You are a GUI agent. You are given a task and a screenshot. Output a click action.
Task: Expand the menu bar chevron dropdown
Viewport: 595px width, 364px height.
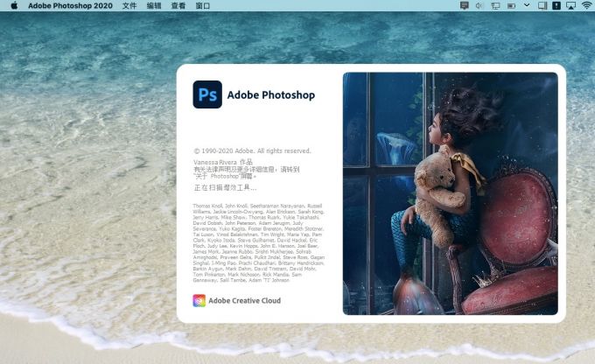(x=527, y=5)
